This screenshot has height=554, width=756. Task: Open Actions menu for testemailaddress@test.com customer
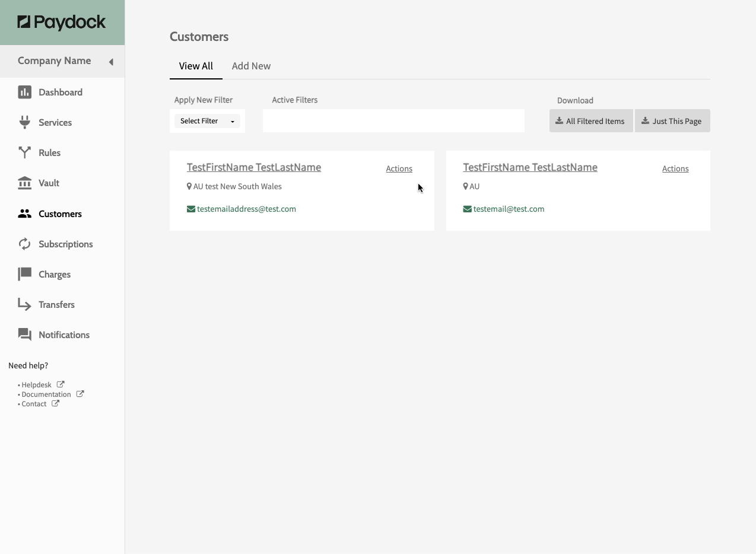pyautogui.click(x=399, y=168)
